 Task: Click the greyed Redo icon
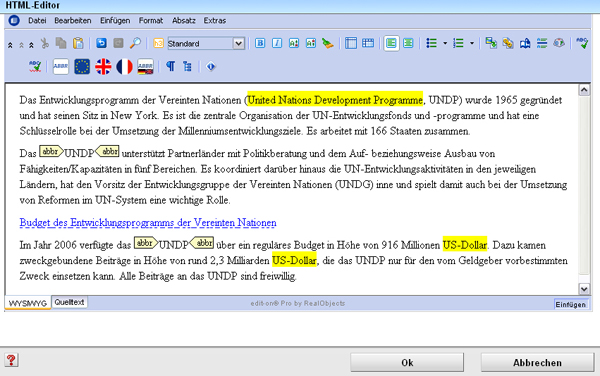click(118, 43)
